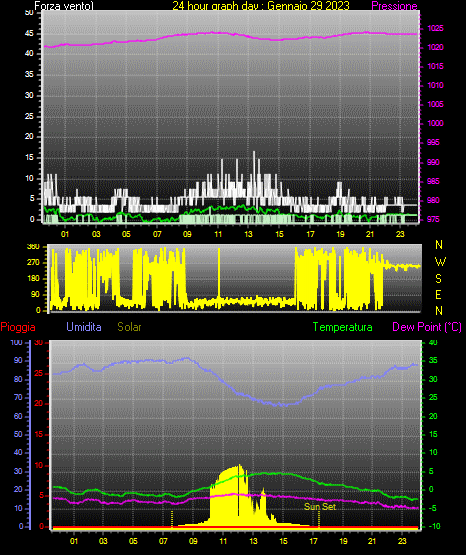Viewport: 466px width, 555px height.
Task: Click the dotted sunrise marker line
Action: (x=172, y=519)
